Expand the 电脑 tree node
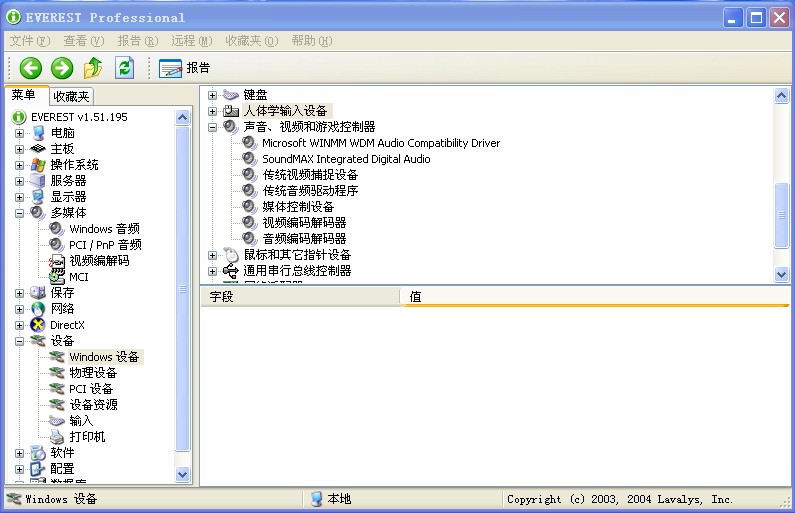Viewport: 795px width, 513px height. (19, 133)
